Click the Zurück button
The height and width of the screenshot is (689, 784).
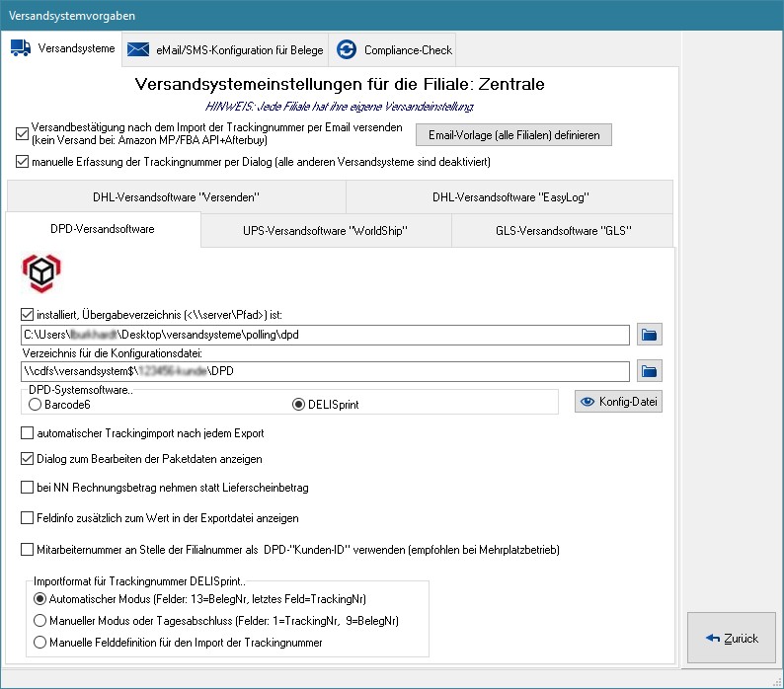pyautogui.click(x=732, y=638)
